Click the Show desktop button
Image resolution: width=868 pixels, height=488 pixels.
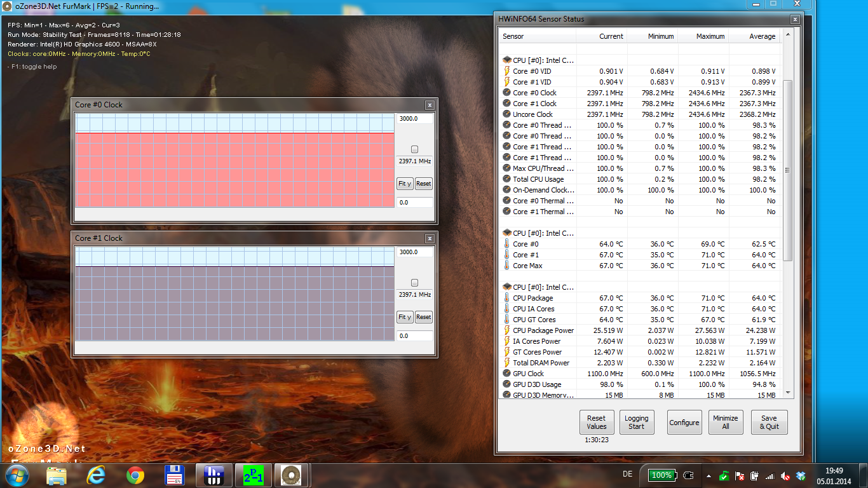[864, 475]
